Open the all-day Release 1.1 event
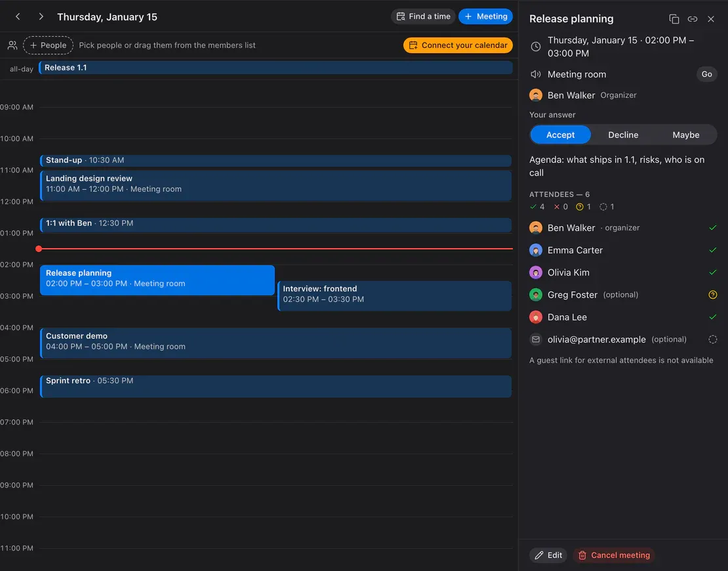728x571 pixels. click(275, 68)
